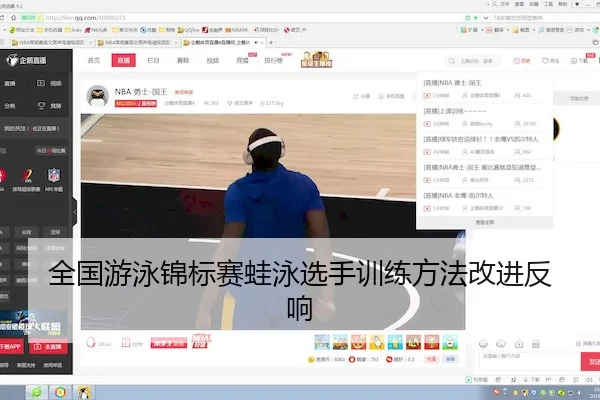Screen dimensions: 600x400
Task: Open the 历史 history dropdown
Action: [522, 61]
